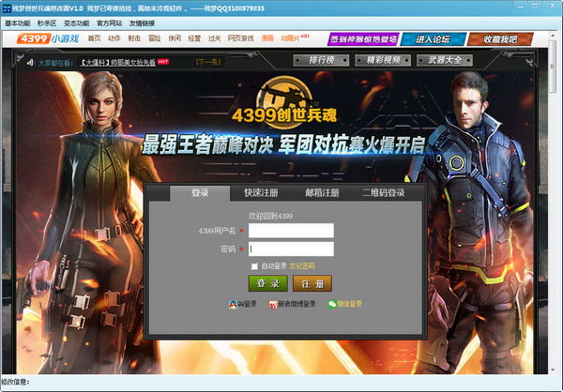This screenshot has width=563, height=392.
Task: Open the 秒杀区 menu
Action: 47,23
